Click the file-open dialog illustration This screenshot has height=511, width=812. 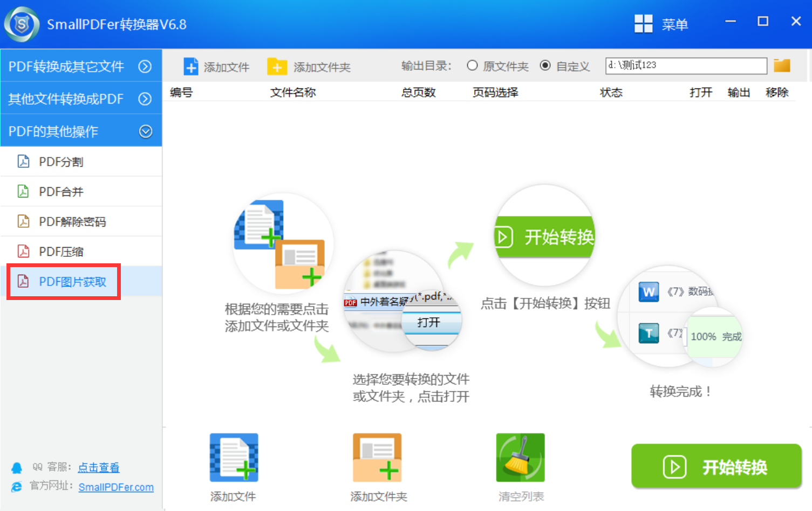pos(402,301)
